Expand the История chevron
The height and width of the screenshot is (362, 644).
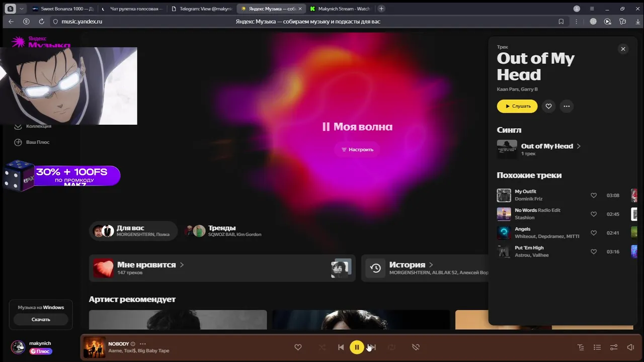[x=431, y=264]
